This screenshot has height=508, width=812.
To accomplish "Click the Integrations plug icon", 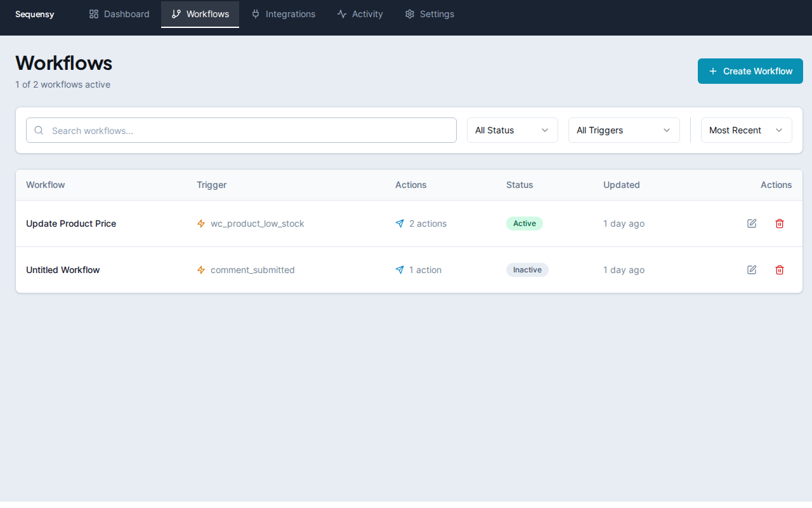I will [256, 13].
